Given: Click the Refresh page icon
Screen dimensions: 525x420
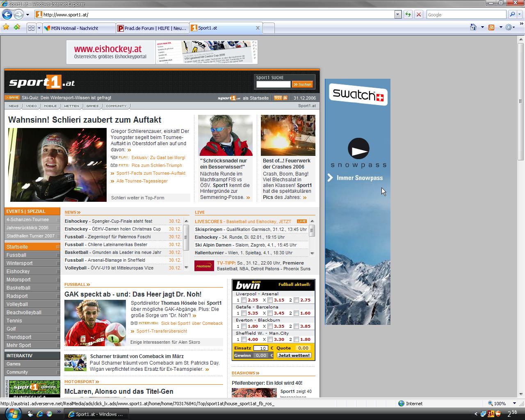Looking at the screenshot, I should (x=408, y=14).
